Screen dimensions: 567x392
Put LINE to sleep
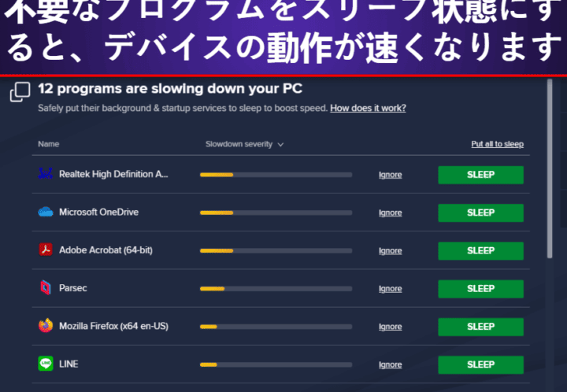point(480,364)
